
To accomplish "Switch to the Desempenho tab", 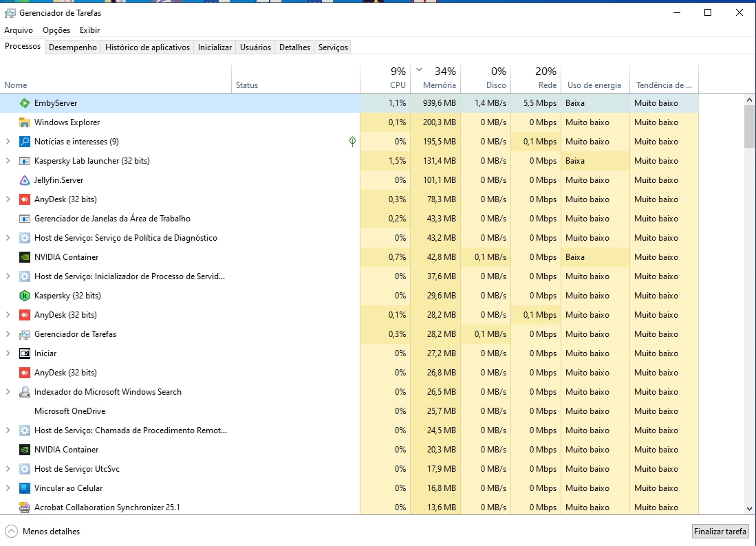I will pos(73,47).
